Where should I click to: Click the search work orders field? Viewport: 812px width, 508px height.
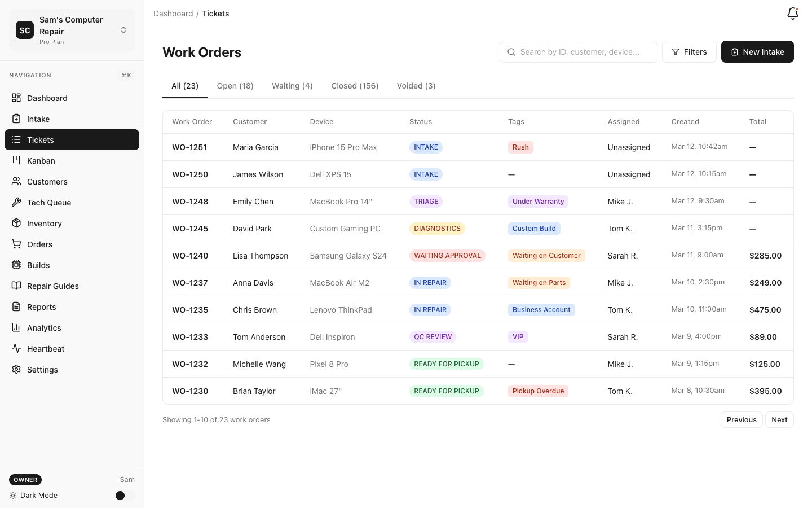point(579,51)
